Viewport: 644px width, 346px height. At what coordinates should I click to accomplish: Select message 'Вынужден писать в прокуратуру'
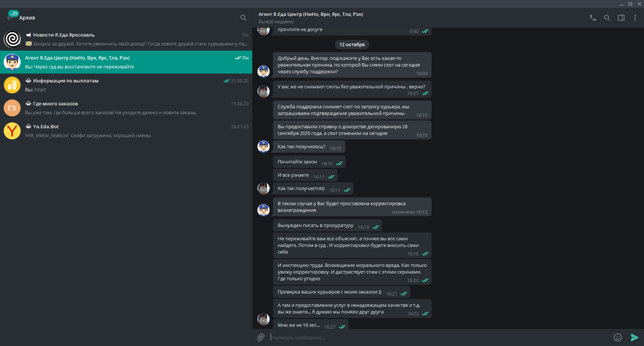327,226
